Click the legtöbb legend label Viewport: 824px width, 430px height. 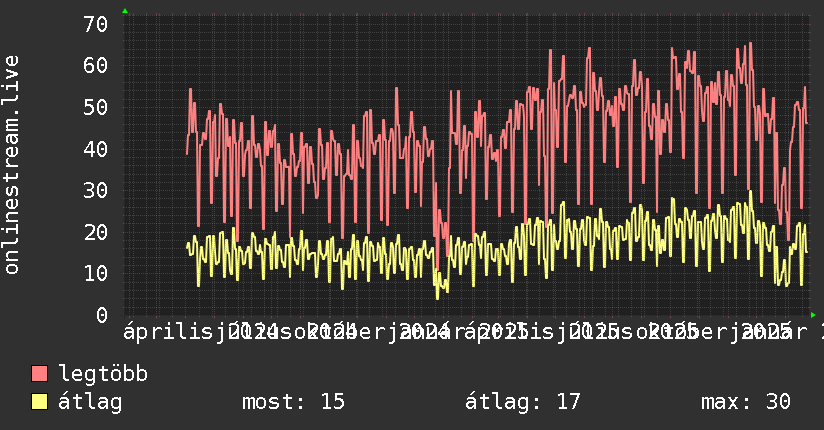103,373
